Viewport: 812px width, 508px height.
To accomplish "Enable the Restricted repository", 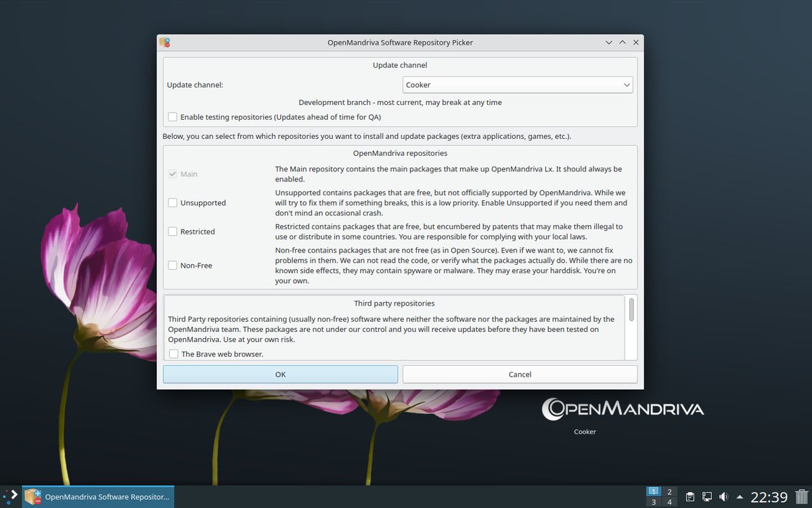I will (x=173, y=232).
